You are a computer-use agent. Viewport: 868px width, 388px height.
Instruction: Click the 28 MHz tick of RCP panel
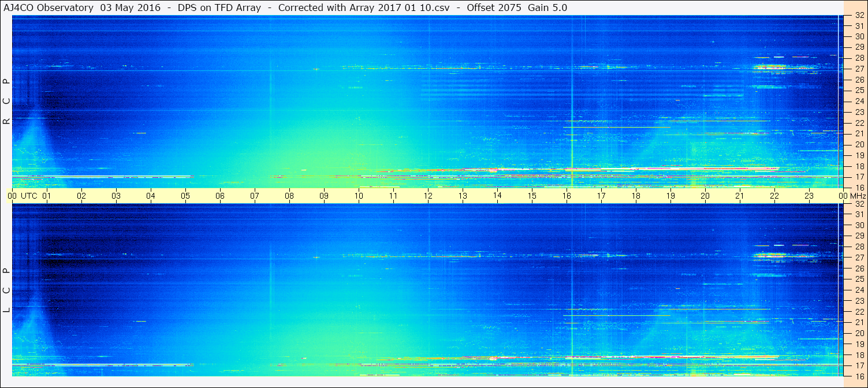tap(859, 58)
